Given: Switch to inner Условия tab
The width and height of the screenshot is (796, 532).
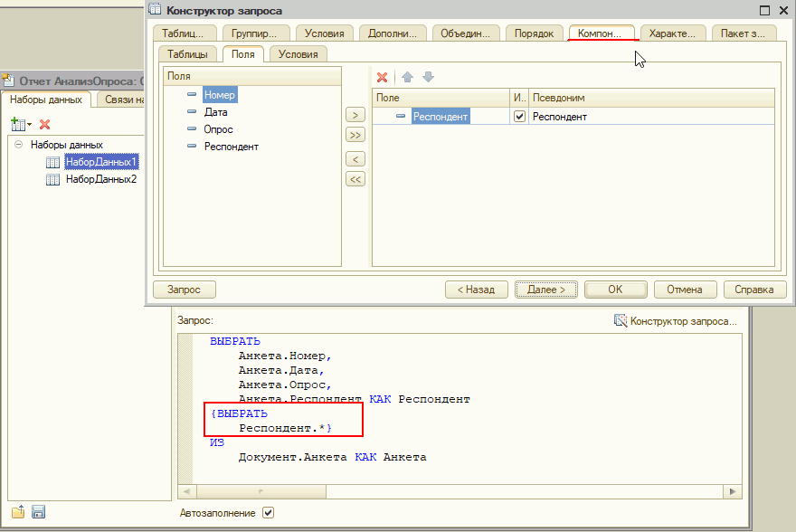Looking at the screenshot, I should point(298,53).
